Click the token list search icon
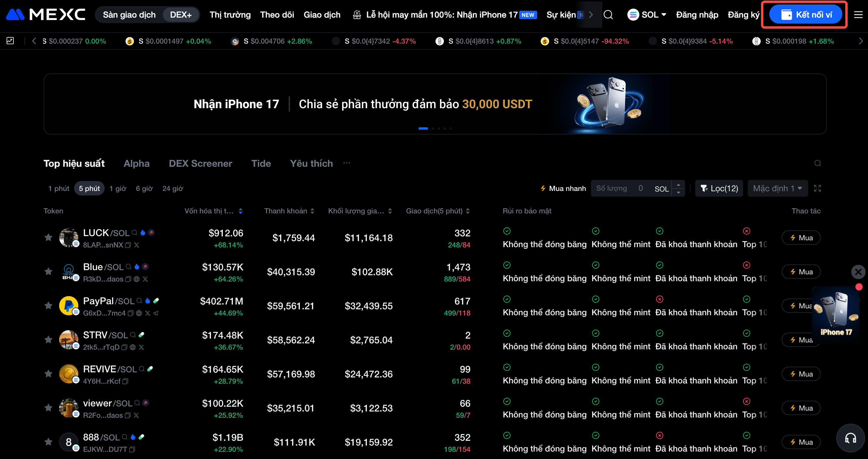 817,163
